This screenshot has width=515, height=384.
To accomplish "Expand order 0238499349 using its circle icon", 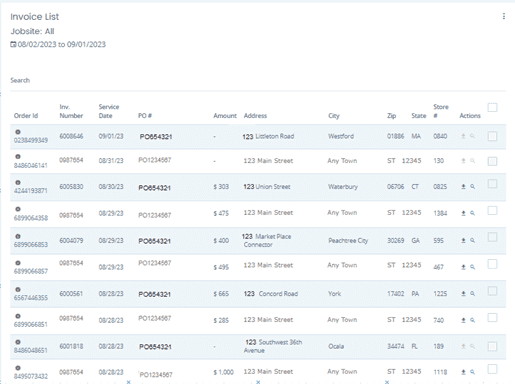I will (18, 132).
